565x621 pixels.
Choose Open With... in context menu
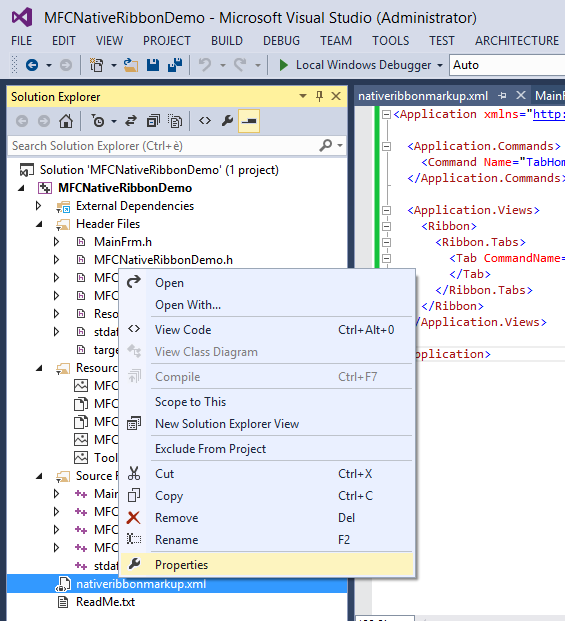click(x=267, y=305)
